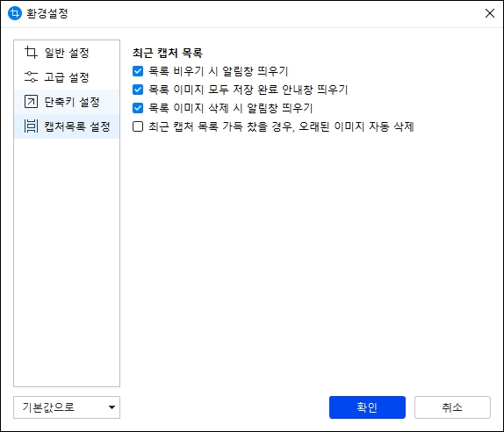This screenshot has height=432, width=504.
Task: Click the blue app logo in title bar
Action: [x=14, y=13]
